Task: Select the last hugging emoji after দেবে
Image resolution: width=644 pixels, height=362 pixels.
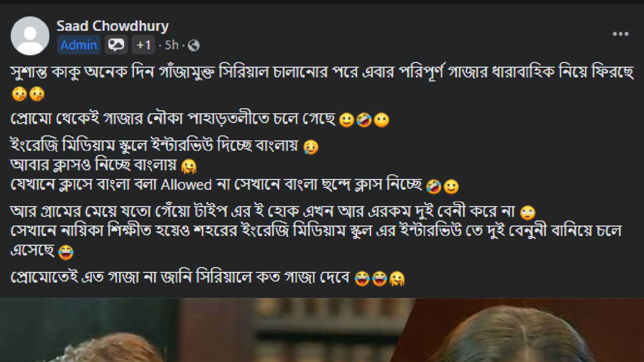Action: click(x=397, y=279)
